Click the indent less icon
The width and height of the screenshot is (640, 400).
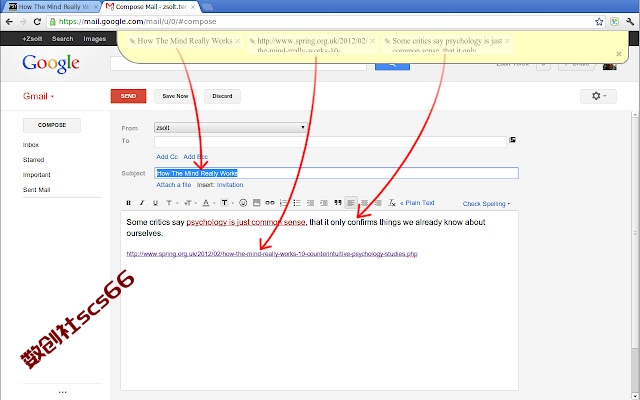pyautogui.click(x=310, y=203)
